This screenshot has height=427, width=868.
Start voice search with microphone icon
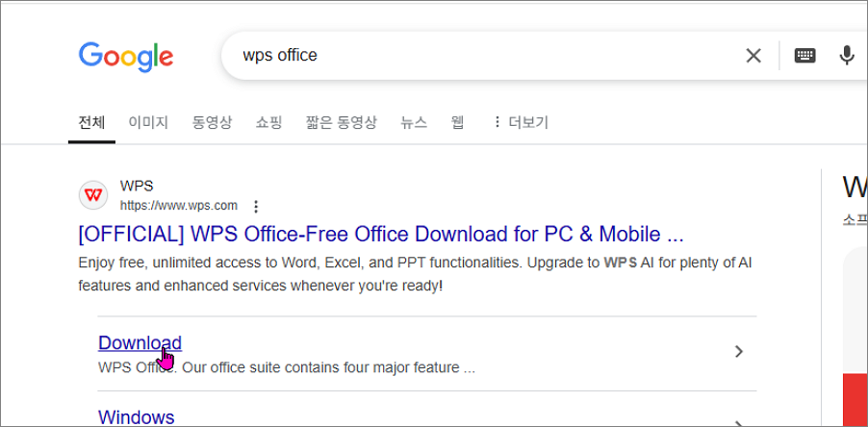(x=847, y=56)
